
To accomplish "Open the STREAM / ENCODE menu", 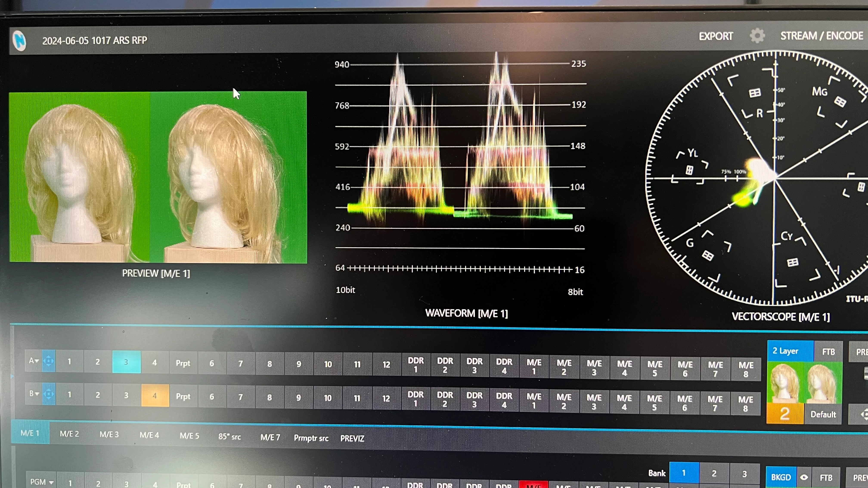I will pyautogui.click(x=821, y=36).
